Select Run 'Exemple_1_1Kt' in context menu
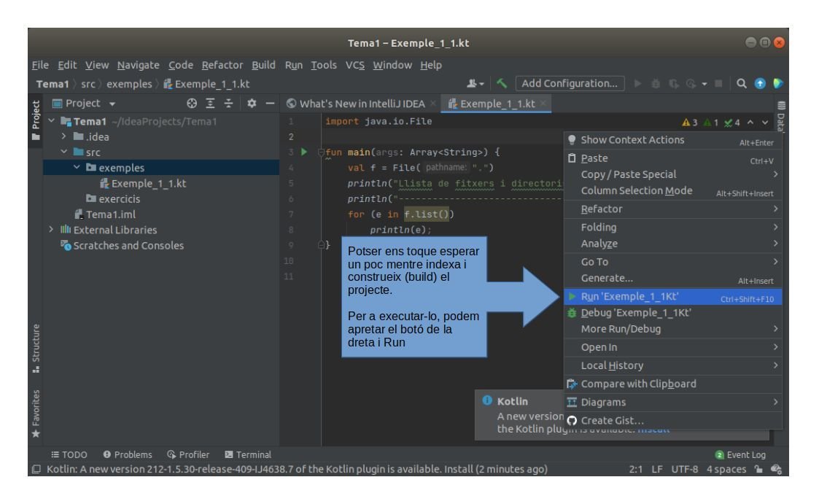This screenshot has width=819, height=504. (x=672, y=297)
